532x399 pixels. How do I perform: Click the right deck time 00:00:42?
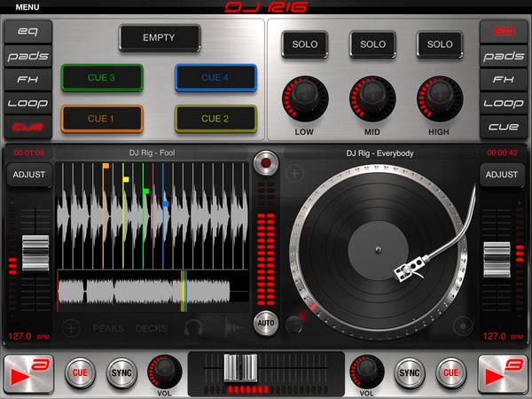pyautogui.click(x=502, y=153)
